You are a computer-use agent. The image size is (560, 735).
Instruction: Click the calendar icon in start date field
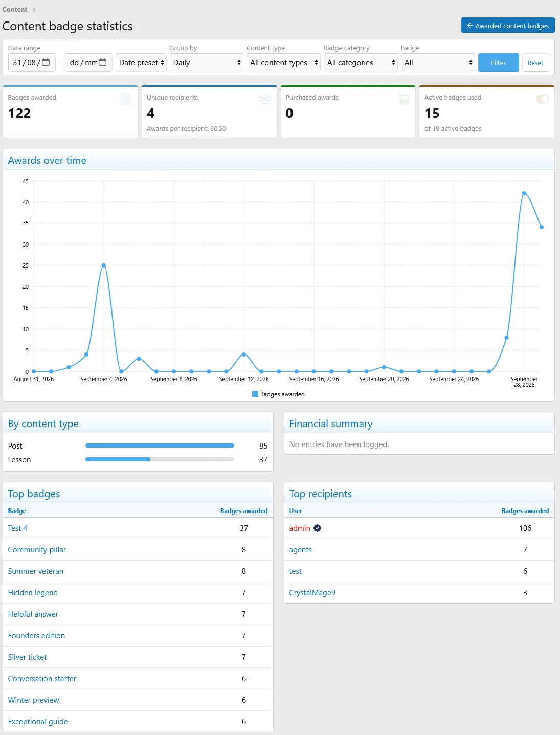(46, 62)
